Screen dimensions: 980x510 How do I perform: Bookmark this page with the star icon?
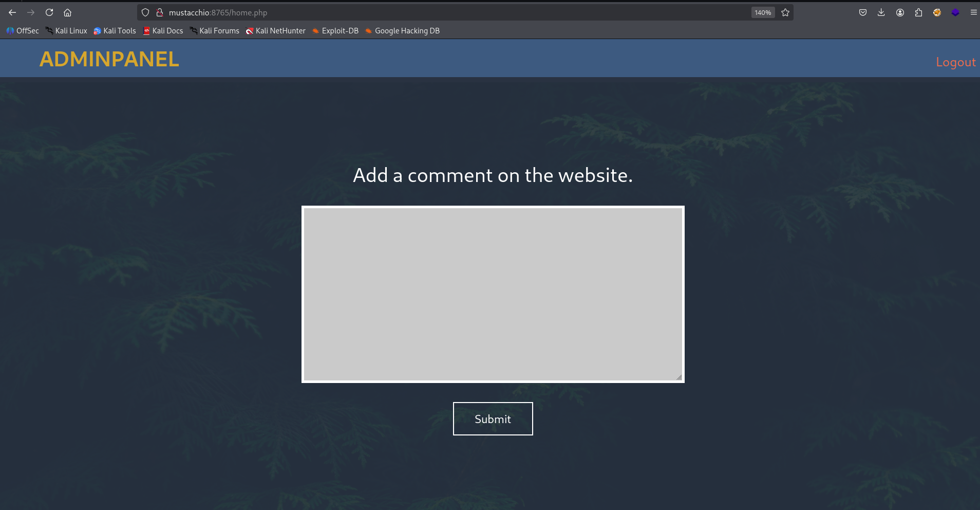point(785,12)
